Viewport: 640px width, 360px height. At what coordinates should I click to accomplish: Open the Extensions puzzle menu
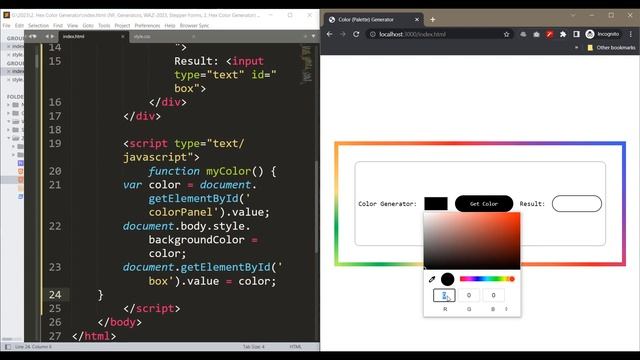pyautogui.click(x=563, y=34)
